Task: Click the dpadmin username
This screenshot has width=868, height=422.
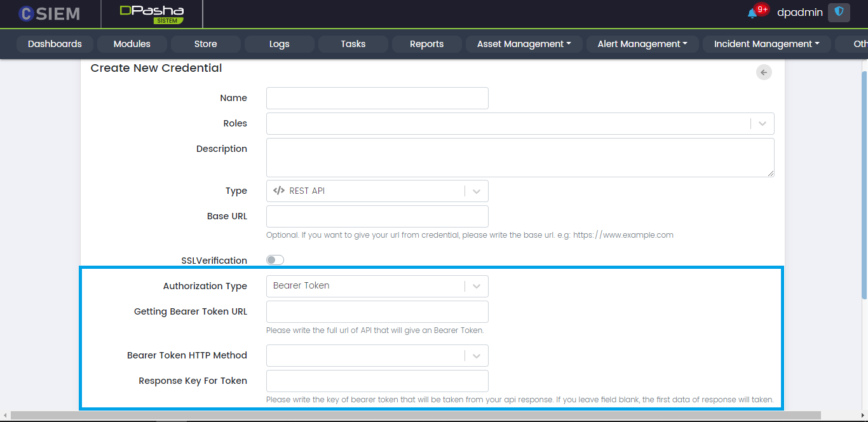Action: pos(799,12)
